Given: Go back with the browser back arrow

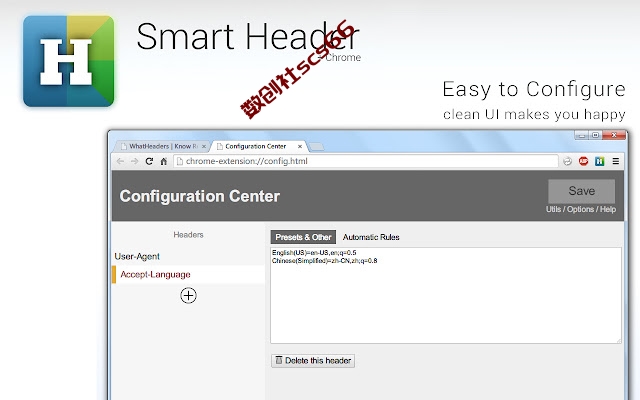Looking at the screenshot, I should click(120, 161).
